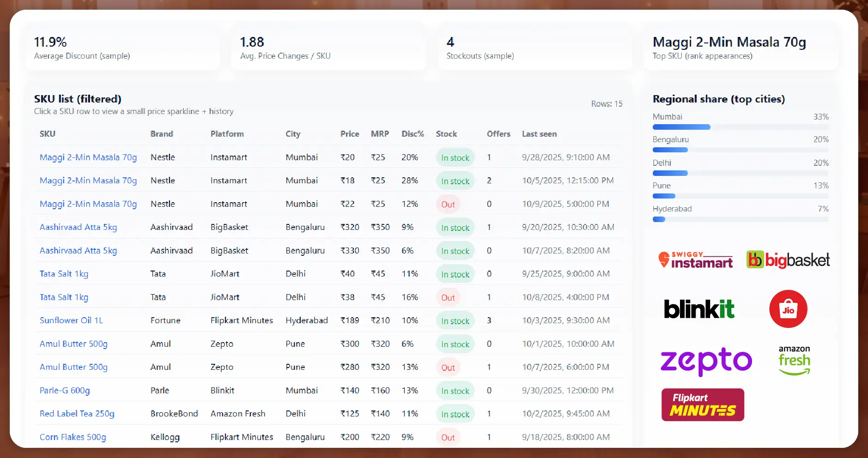
Task: Open Sunflower Oil 1L SKU link
Action: 71,320
